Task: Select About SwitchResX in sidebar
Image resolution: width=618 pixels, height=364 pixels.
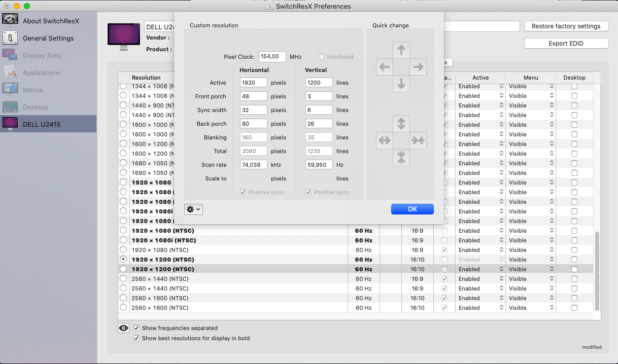Action: click(51, 21)
